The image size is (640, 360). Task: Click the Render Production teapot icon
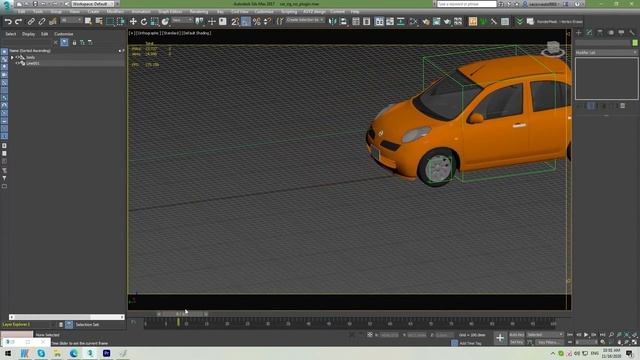[447, 22]
